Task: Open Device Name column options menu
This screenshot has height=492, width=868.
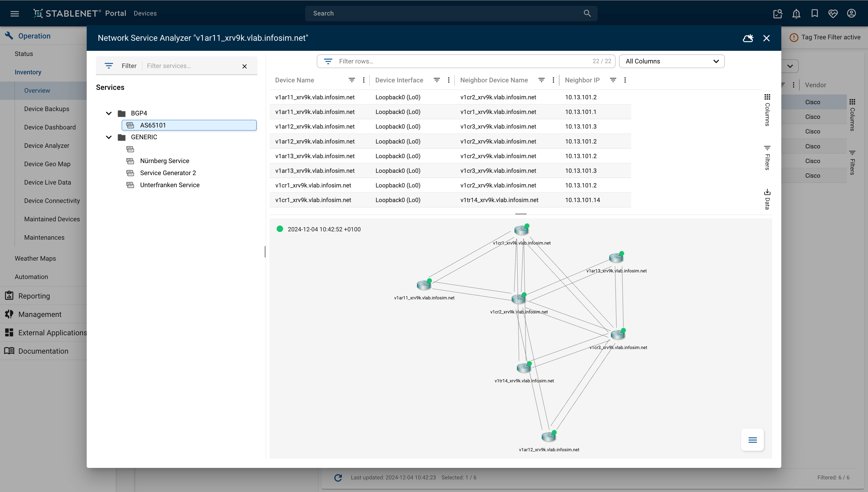Action: (364, 80)
